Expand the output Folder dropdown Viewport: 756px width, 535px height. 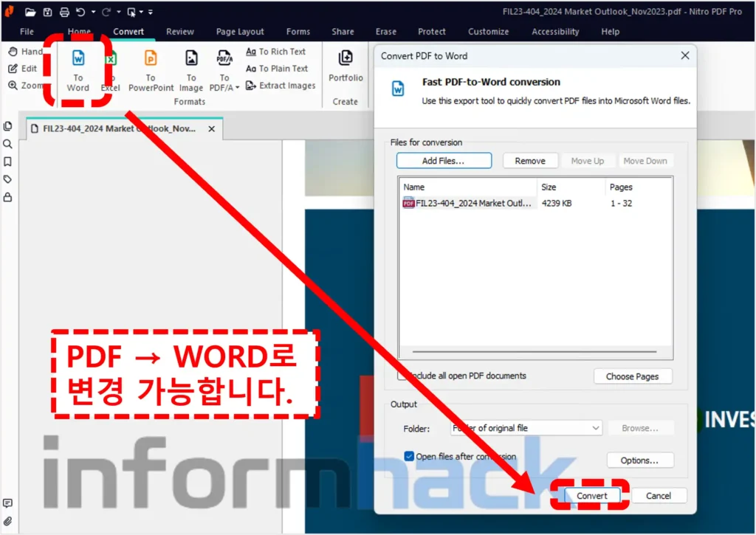point(596,428)
